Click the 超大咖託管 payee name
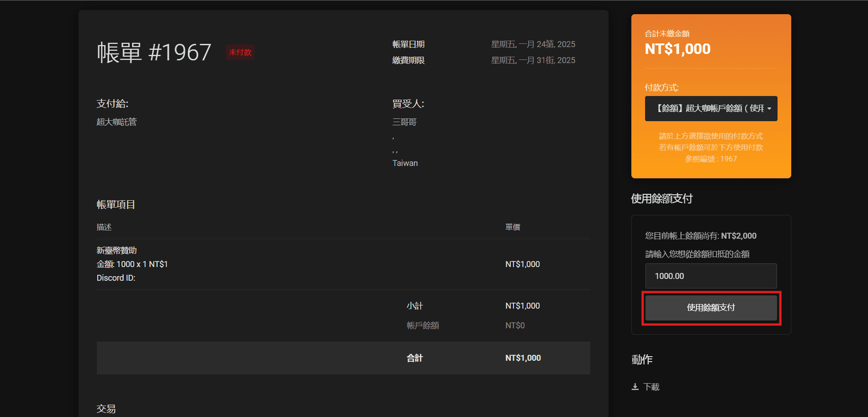This screenshot has width=868, height=417. click(x=116, y=122)
